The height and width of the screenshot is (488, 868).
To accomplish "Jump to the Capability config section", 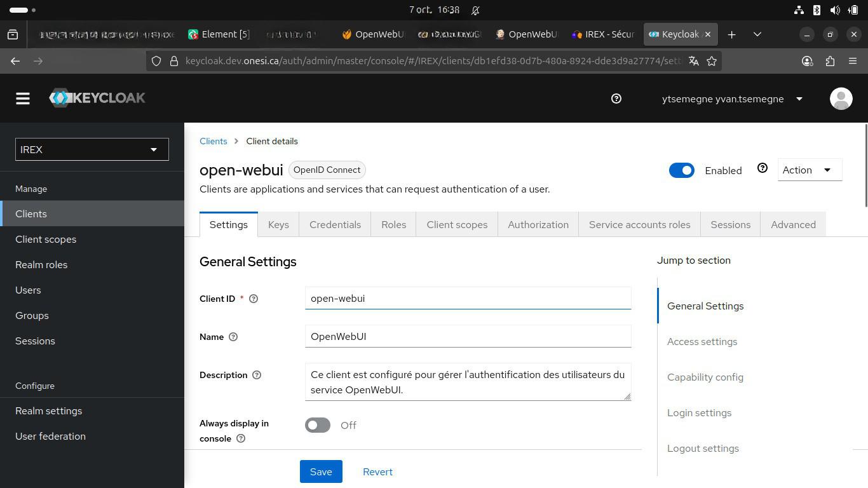I will click(x=705, y=377).
